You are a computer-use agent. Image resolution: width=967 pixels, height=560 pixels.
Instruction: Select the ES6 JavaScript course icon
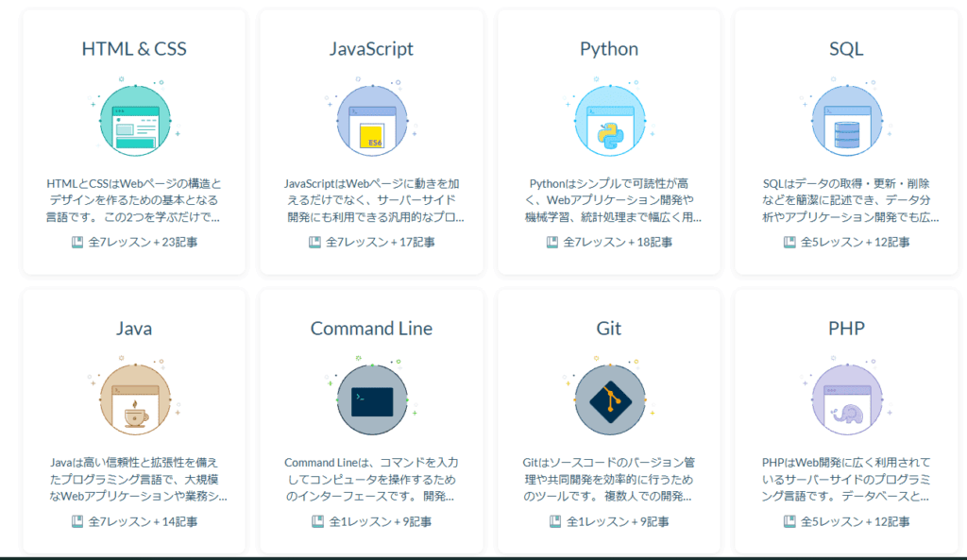pyautogui.click(x=371, y=119)
